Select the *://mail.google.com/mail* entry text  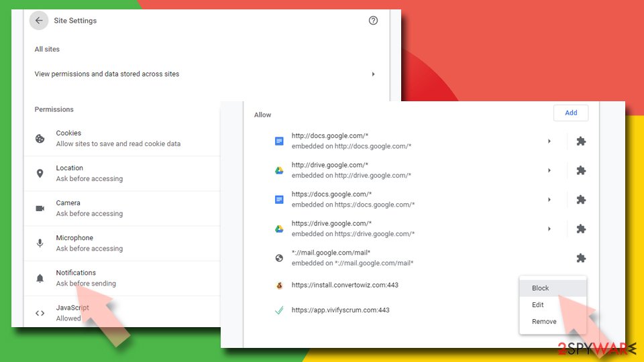click(x=331, y=253)
